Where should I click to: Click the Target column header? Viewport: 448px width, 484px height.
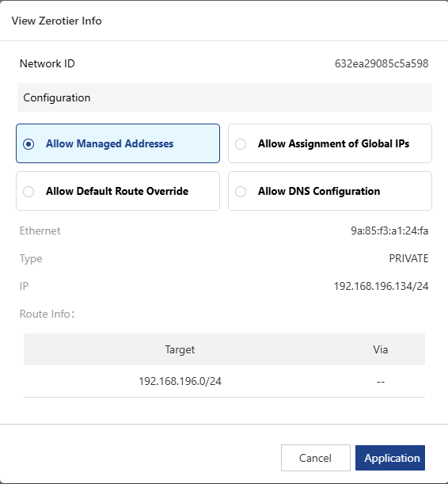click(180, 349)
